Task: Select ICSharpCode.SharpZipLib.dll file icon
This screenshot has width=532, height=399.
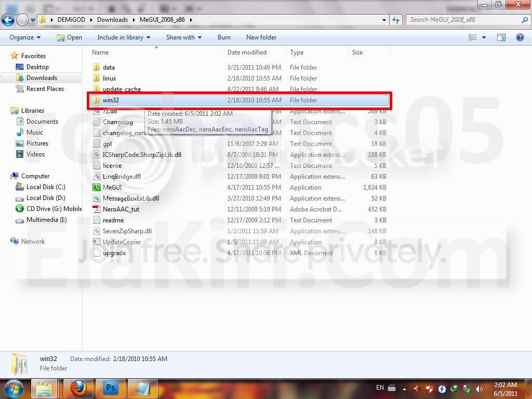Action: (96, 154)
